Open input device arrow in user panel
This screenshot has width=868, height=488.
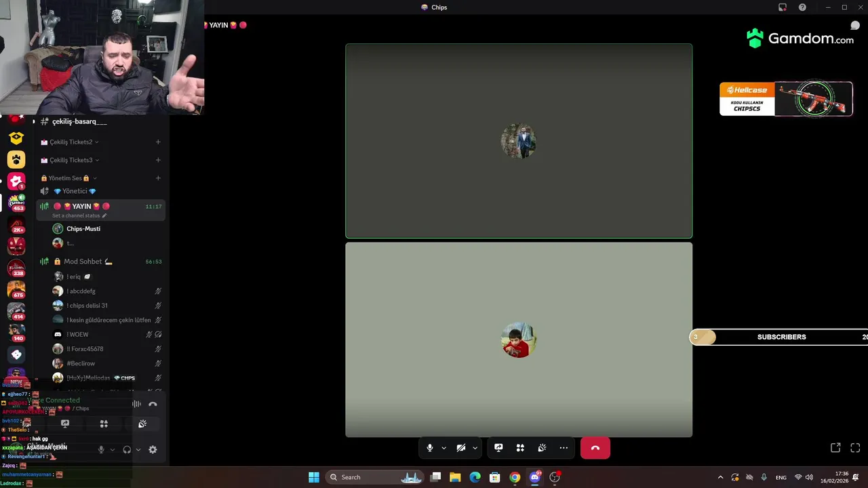pyautogui.click(x=113, y=449)
